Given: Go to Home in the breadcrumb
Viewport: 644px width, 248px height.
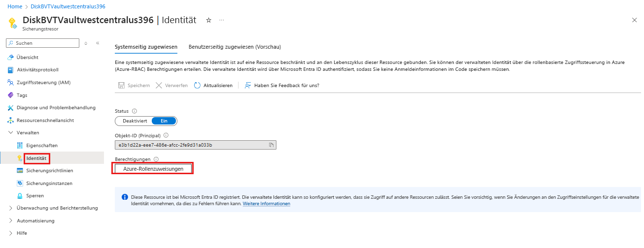Looking at the screenshot, I should [x=14, y=6].
